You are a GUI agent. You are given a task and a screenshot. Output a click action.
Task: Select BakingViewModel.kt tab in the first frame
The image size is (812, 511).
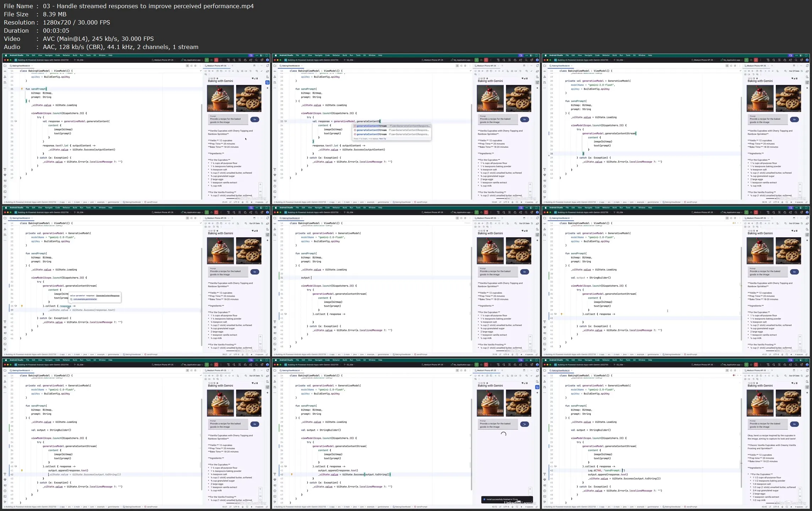pos(21,66)
